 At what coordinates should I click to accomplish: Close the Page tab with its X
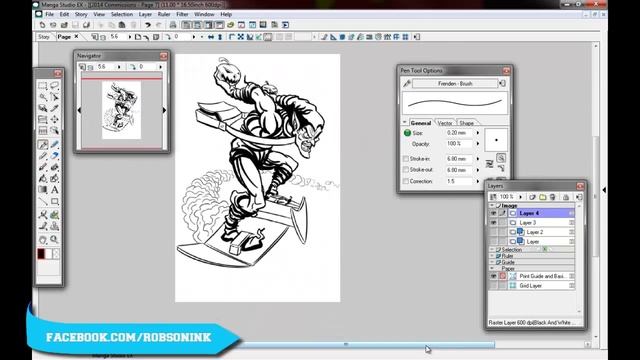(x=76, y=37)
